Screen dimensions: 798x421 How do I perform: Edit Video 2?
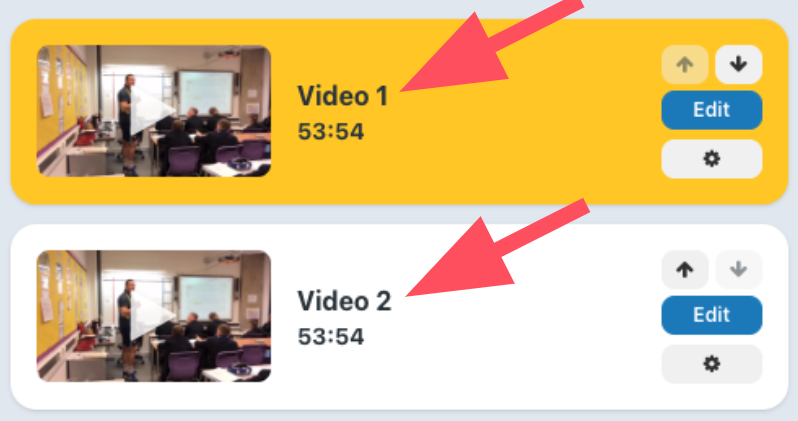pos(711,315)
